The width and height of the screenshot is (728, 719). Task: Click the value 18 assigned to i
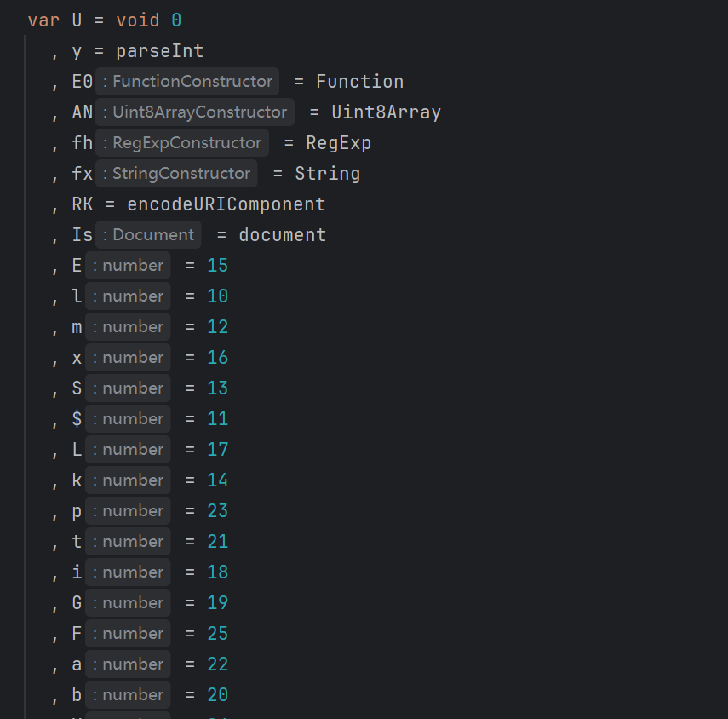pyautogui.click(x=217, y=572)
